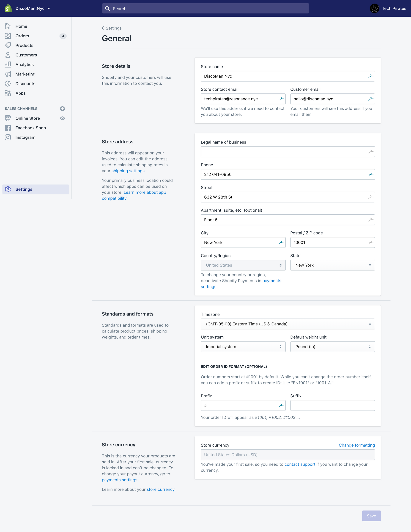This screenshot has height=532, width=411.
Task: Click autofill icon in Store name field
Action: click(371, 76)
